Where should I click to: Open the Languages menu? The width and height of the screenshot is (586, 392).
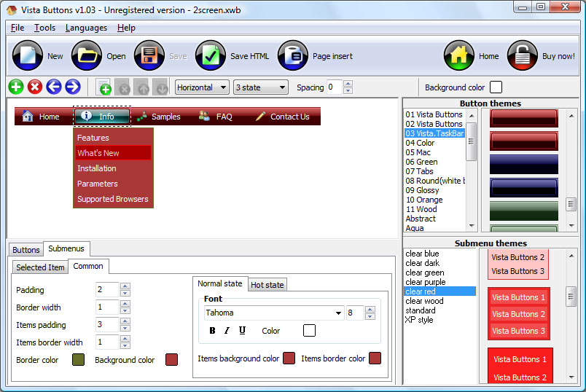point(86,28)
